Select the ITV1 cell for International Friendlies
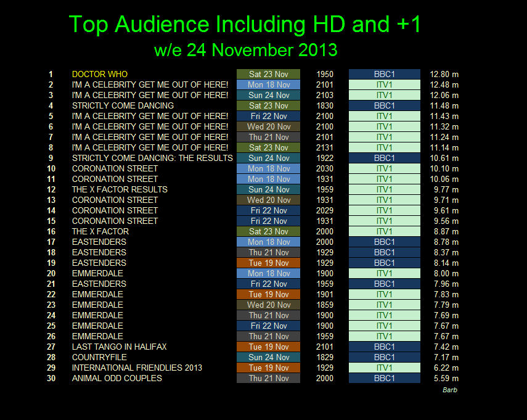This screenshot has height=420, width=527. pyautogui.click(x=385, y=368)
